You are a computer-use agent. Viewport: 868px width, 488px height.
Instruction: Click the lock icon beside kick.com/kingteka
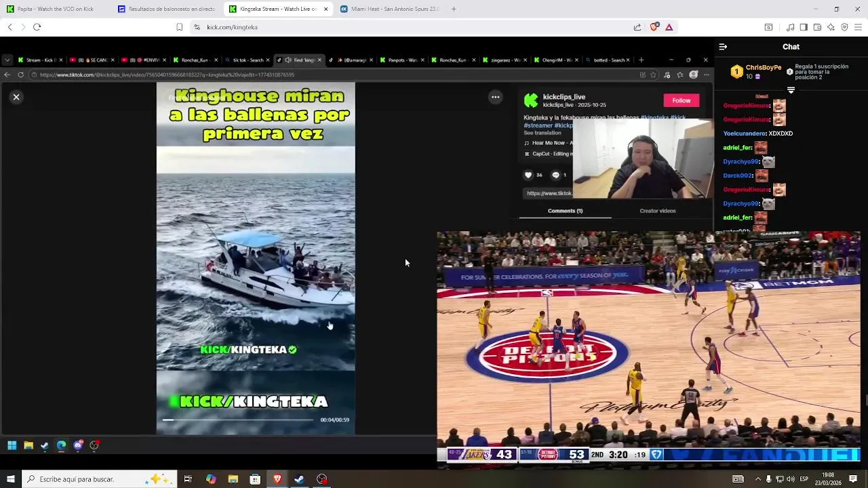[x=197, y=27]
